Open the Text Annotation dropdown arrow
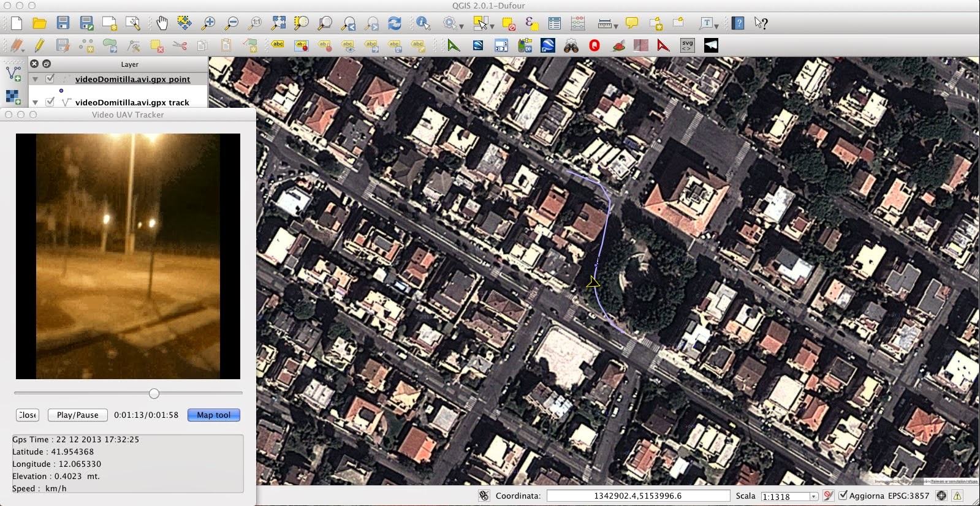 click(x=716, y=26)
